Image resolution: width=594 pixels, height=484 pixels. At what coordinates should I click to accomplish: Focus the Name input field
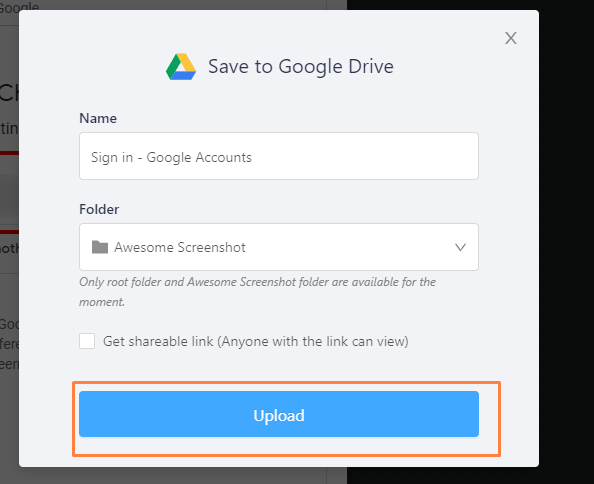click(279, 156)
